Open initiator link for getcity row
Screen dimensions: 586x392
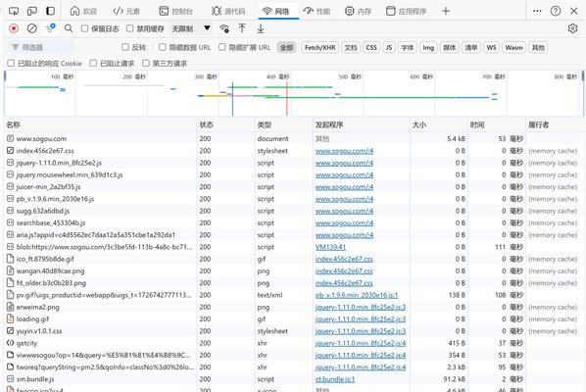coord(361,343)
